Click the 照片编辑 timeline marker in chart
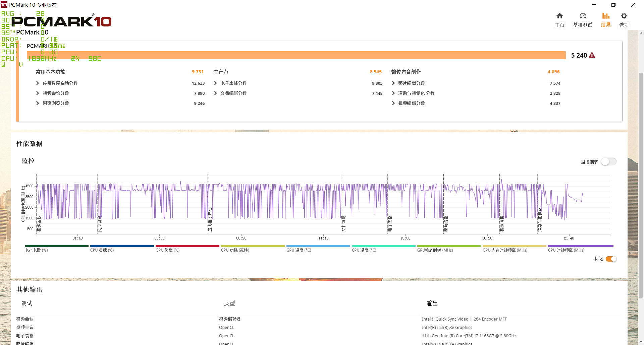644x345 pixels. pos(446,224)
